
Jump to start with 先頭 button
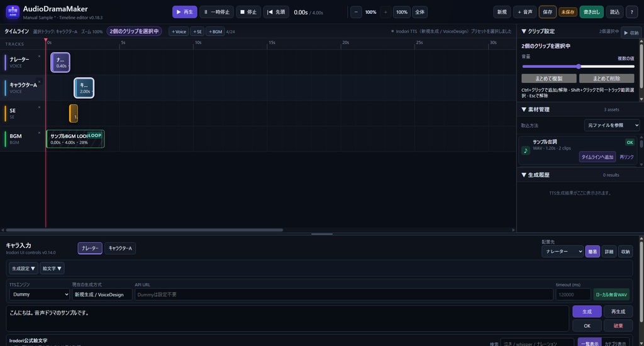(276, 12)
